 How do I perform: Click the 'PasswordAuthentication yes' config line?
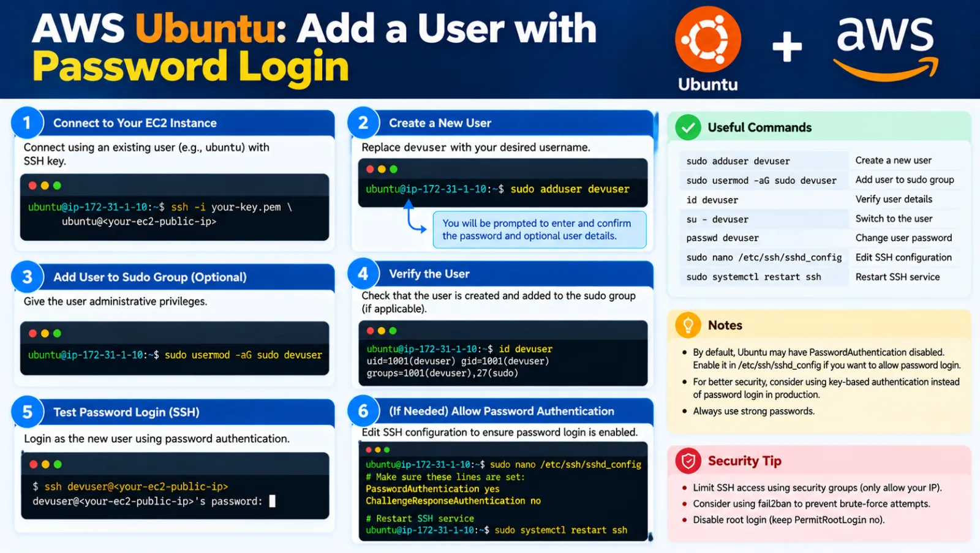click(432, 489)
